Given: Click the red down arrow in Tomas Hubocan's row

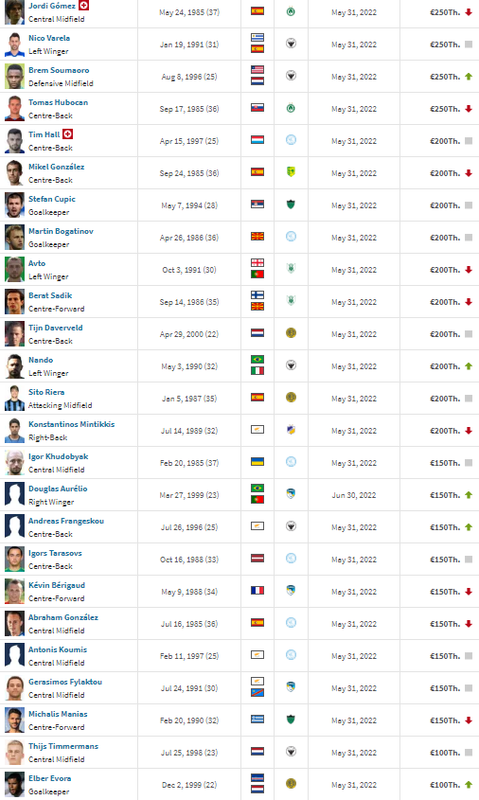Looking at the screenshot, I should point(468,109).
